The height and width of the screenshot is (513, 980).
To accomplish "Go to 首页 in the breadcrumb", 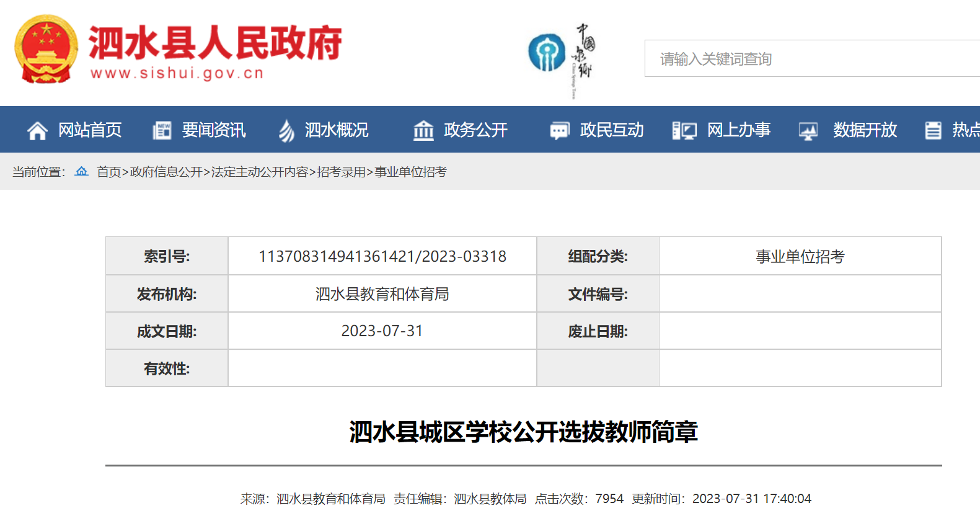I will (x=109, y=172).
